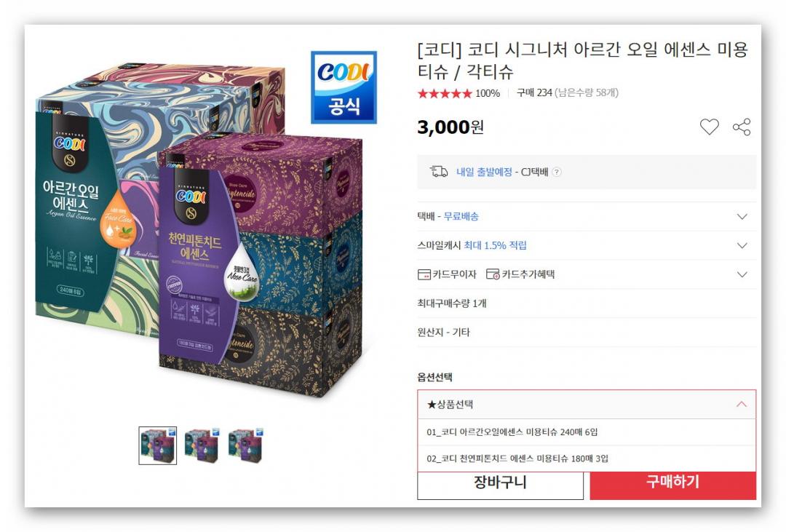Click the 카드추가혜택 card icon

click(x=493, y=274)
